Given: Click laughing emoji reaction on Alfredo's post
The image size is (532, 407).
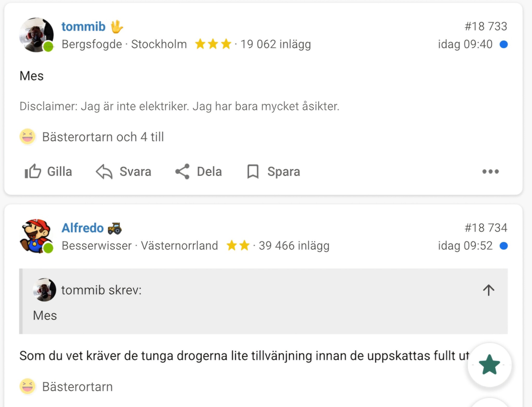Looking at the screenshot, I should click(x=27, y=386).
